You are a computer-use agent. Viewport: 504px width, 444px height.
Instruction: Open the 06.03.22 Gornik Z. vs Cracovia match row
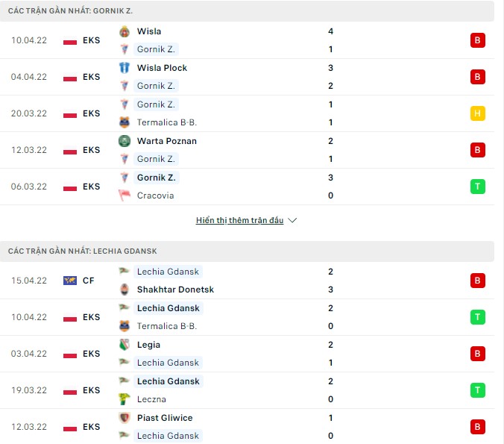[x=247, y=187]
